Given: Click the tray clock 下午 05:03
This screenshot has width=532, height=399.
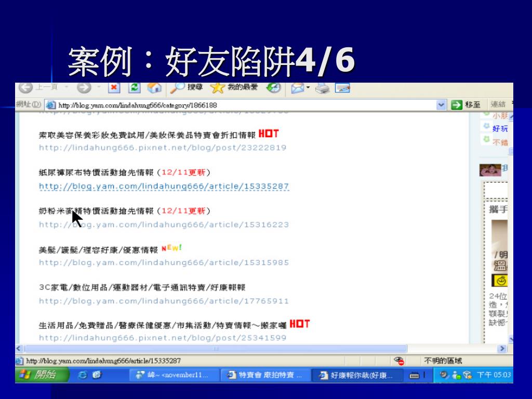Looking at the screenshot, I should pos(494,375).
